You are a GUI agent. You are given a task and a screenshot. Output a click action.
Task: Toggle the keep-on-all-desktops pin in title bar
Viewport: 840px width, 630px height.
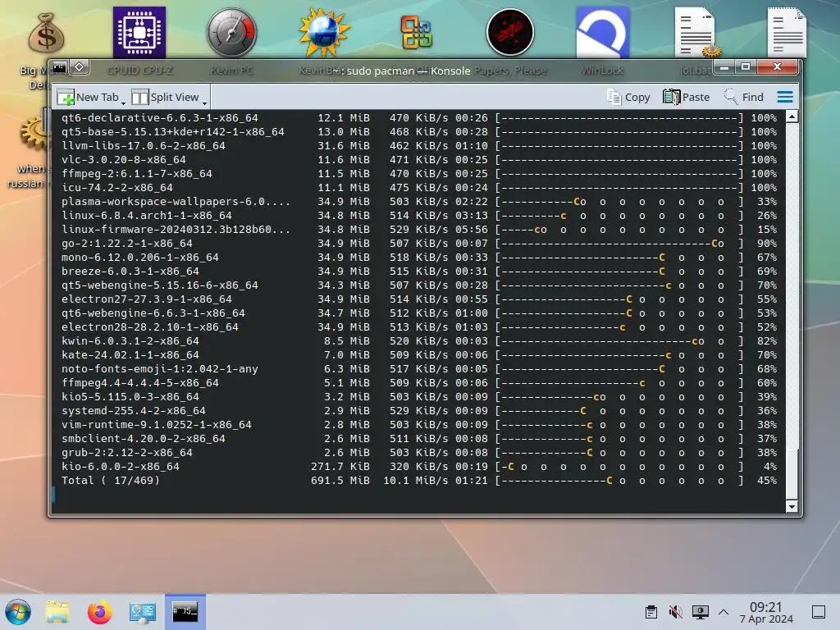[x=80, y=67]
